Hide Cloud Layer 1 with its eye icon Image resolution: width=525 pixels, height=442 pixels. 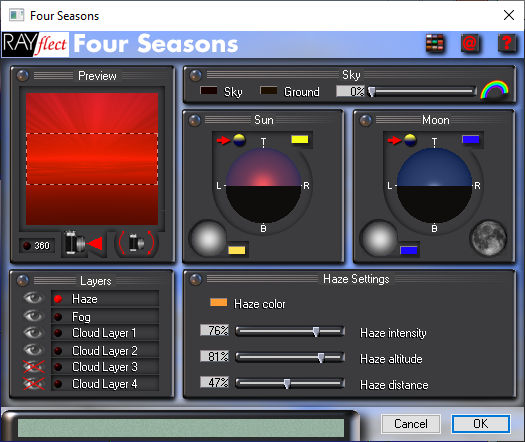(x=33, y=333)
